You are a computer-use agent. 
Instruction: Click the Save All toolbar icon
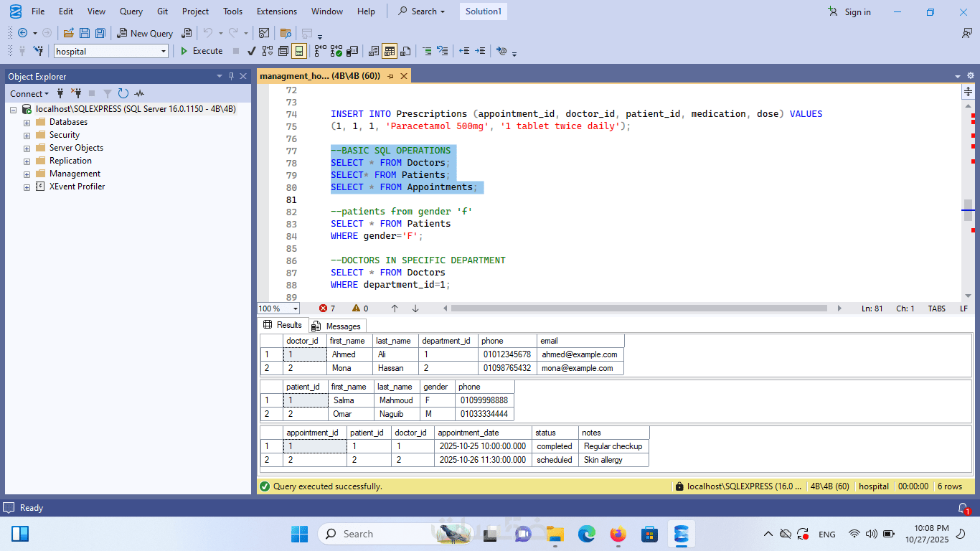(x=100, y=33)
